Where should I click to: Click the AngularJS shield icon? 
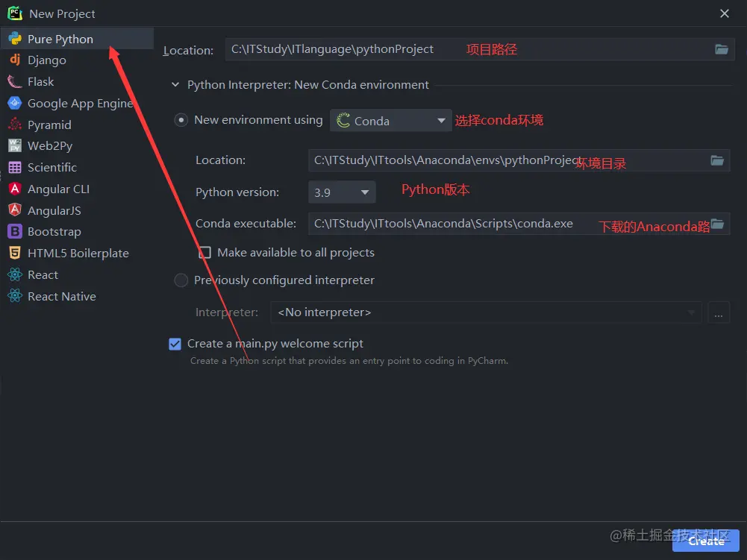(x=15, y=210)
